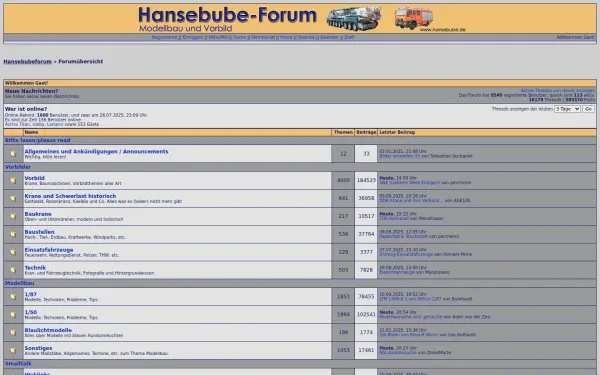Open Aktive Threads von heute anzeigen link
This screenshot has width=600, height=375.
pos(558,90)
